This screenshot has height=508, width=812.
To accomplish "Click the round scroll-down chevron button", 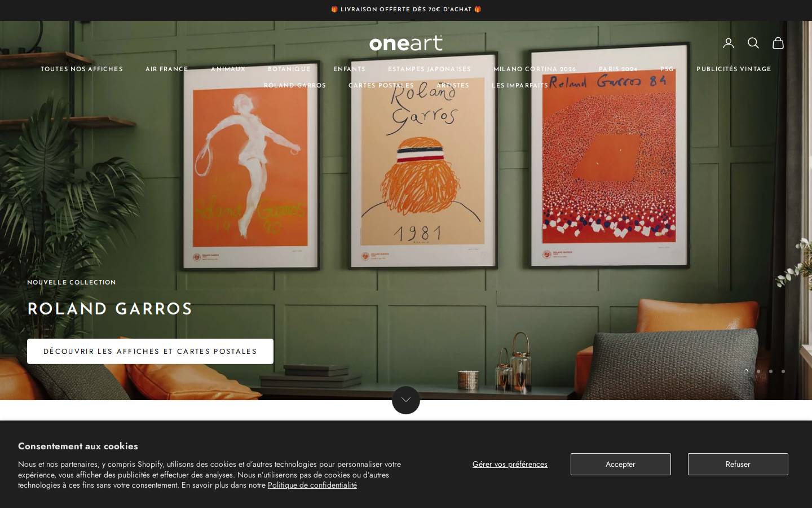I will click(406, 400).
